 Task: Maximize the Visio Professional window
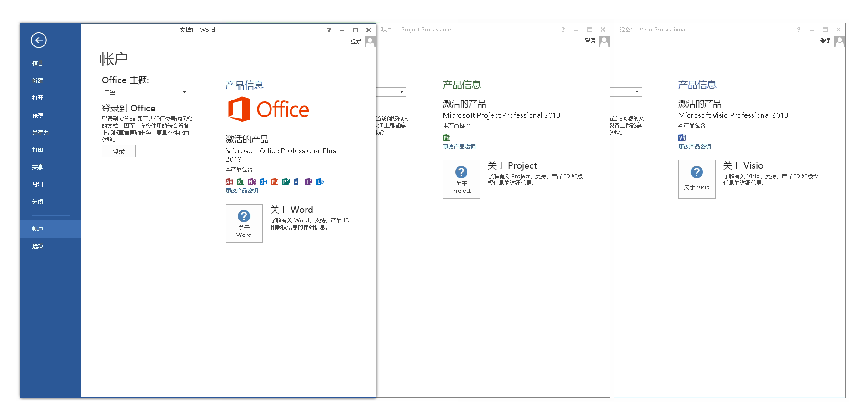[x=825, y=30]
